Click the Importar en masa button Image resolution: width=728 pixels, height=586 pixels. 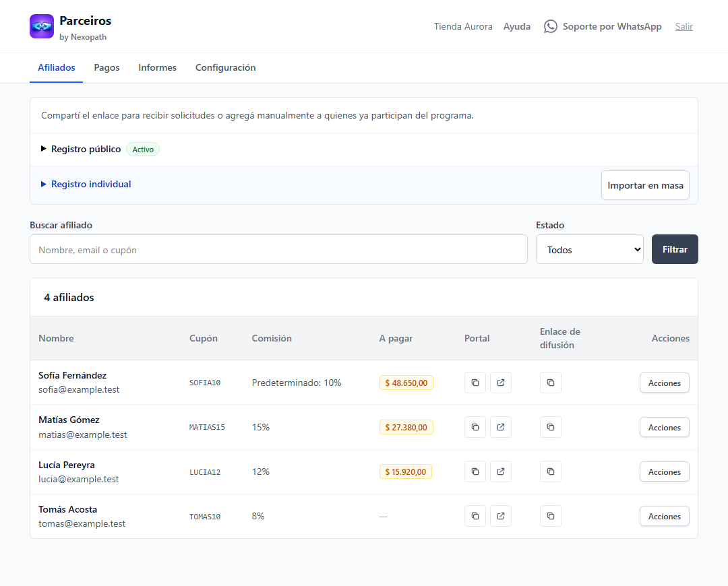(645, 186)
